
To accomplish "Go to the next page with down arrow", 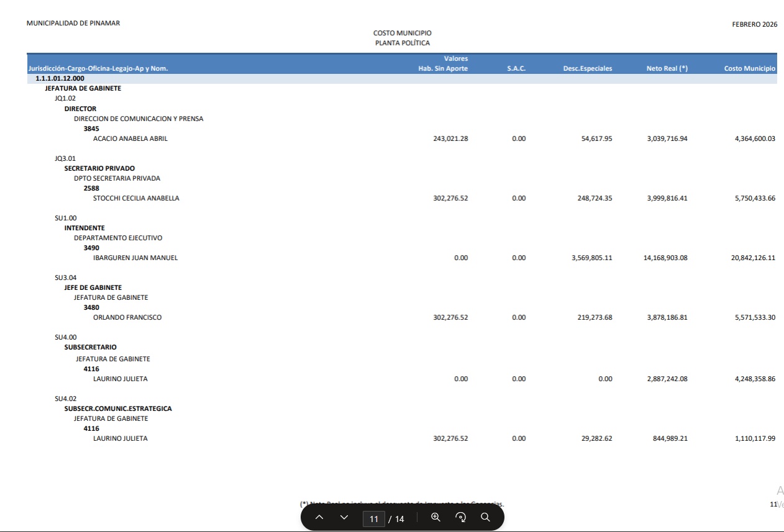I will pyautogui.click(x=344, y=518).
